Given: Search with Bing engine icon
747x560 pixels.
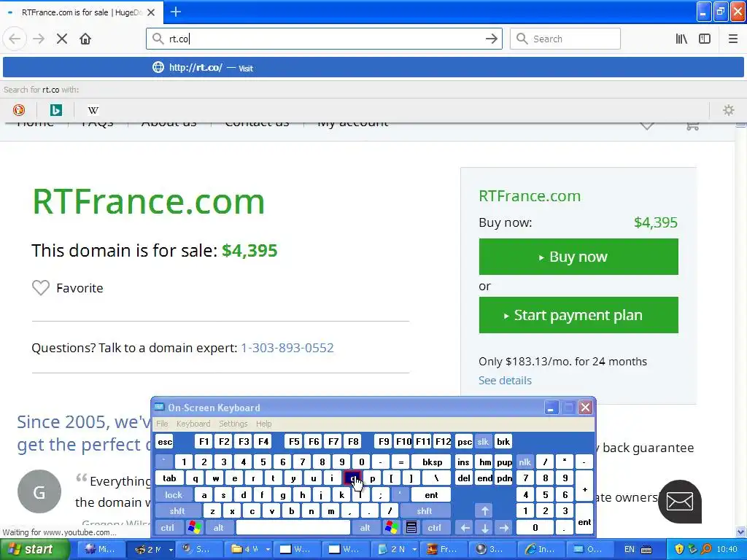Looking at the screenshot, I should click(55, 110).
